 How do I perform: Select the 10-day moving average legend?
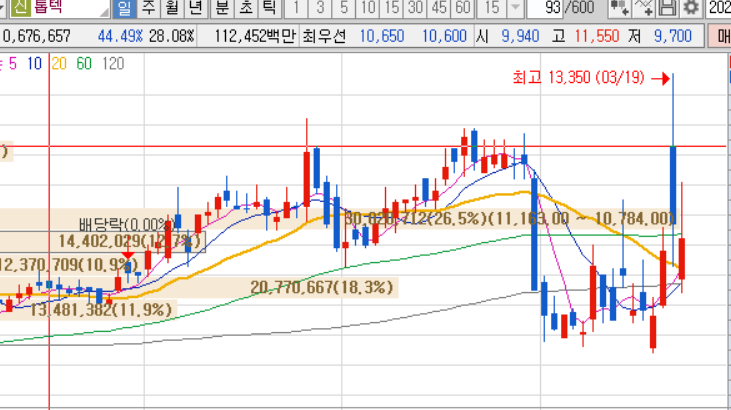(x=34, y=63)
